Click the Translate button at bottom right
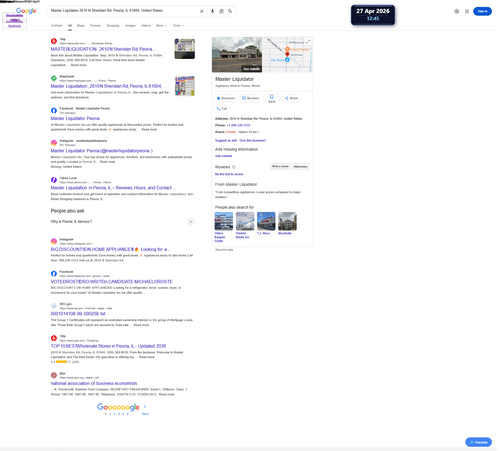 point(478,442)
